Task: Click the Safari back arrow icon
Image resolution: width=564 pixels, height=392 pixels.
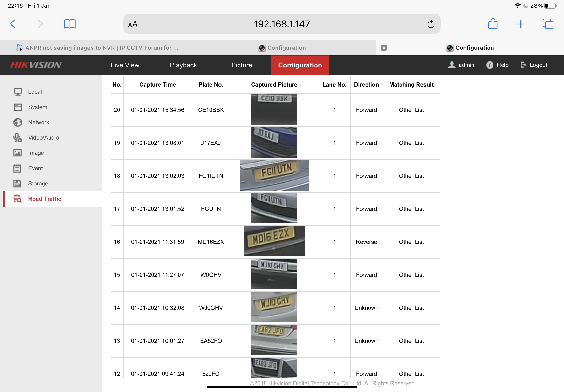Action: tap(13, 24)
